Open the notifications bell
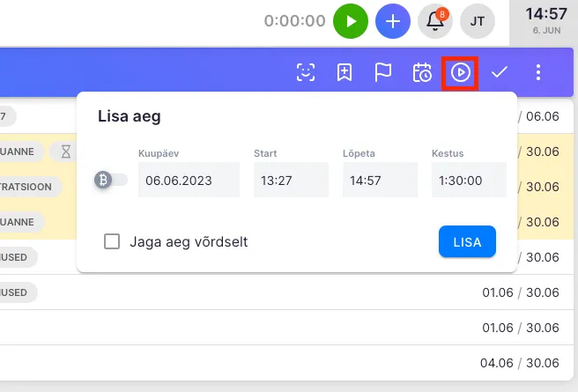The height and width of the screenshot is (392, 578). tap(434, 20)
